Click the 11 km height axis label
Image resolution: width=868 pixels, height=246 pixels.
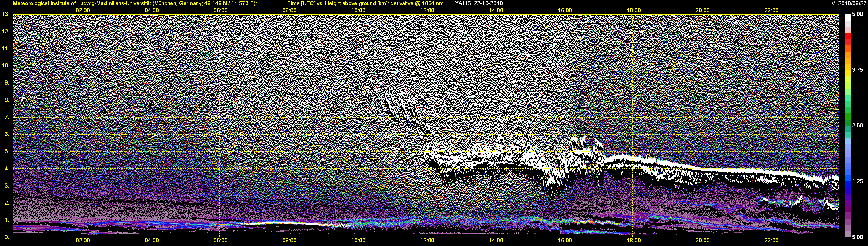tap(6, 49)
